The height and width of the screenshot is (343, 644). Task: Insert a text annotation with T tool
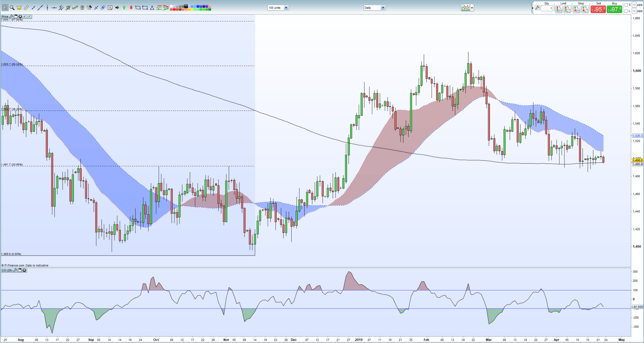point(110,8)
